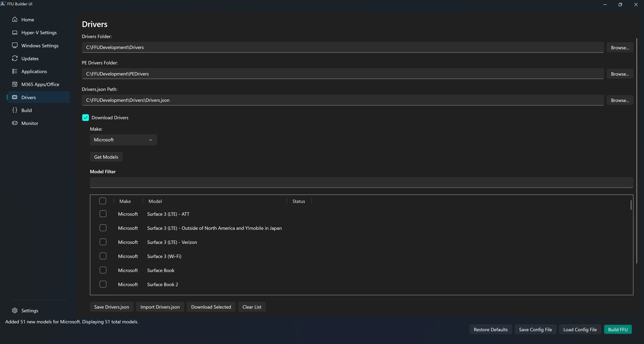Viewport: 644px width, 344px height.
Task: Open Settings via the gear icon
Action: [x=15, y=310]
